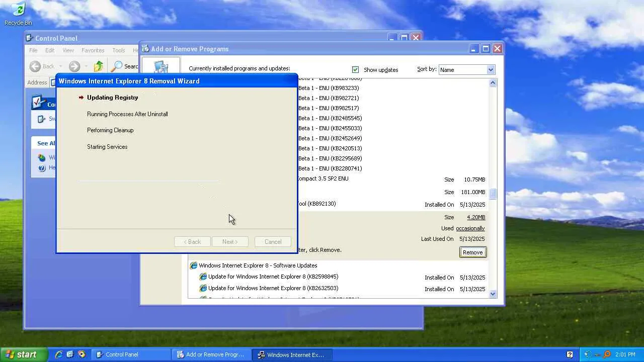Switch to Windows Internet Explorer taskbar button
Image resolution: width=644 pixels, height=362 pixels.
tap(291, 354)
